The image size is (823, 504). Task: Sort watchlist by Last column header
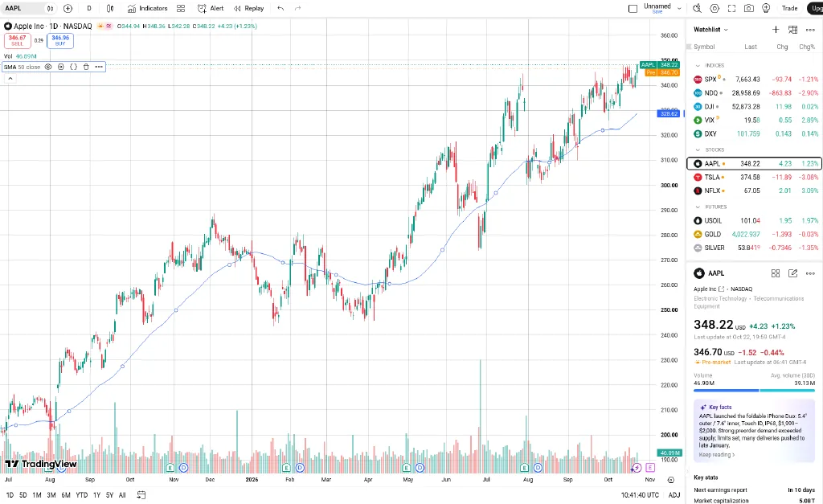[751, 47]
